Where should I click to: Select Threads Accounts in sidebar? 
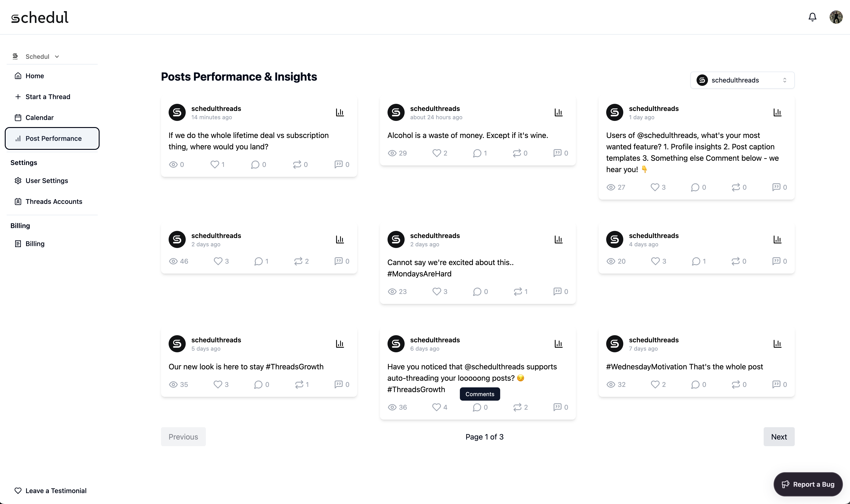54,202
